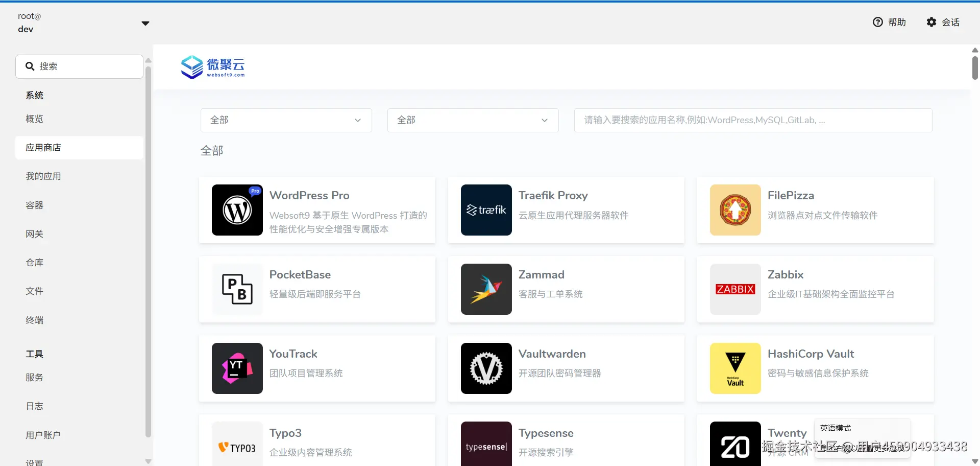Click the 轻量级后端即服务平台 description
Viewport: 980px width, 466px height.
[x=315, y=294]
